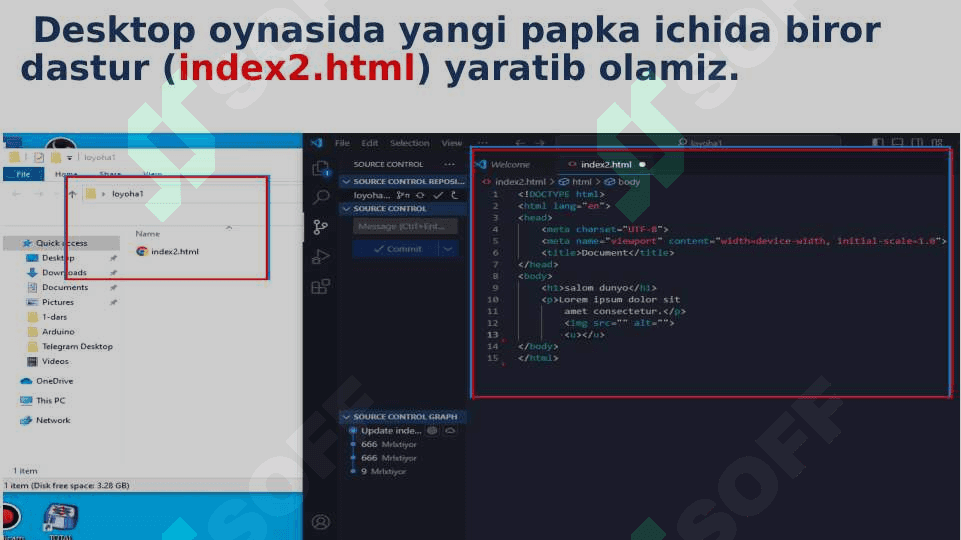Open the Arduino folder in navigation pane
The height and width of the screenshot is (540, 961).
(58, 332)
